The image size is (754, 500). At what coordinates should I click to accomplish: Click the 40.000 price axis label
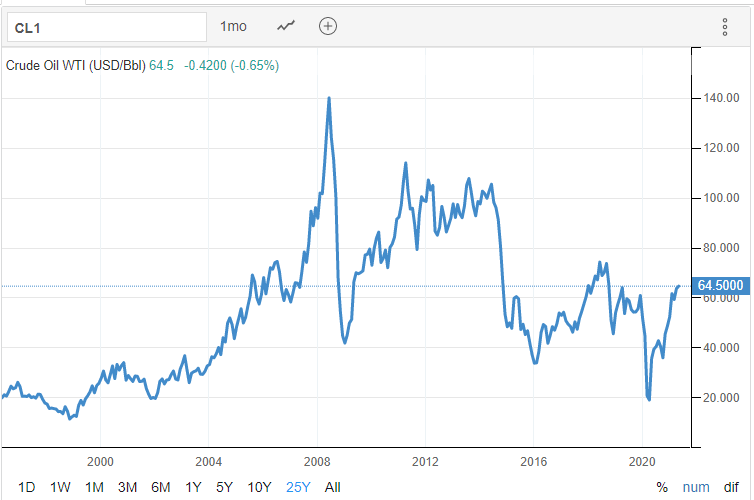[x=721, y=348]
